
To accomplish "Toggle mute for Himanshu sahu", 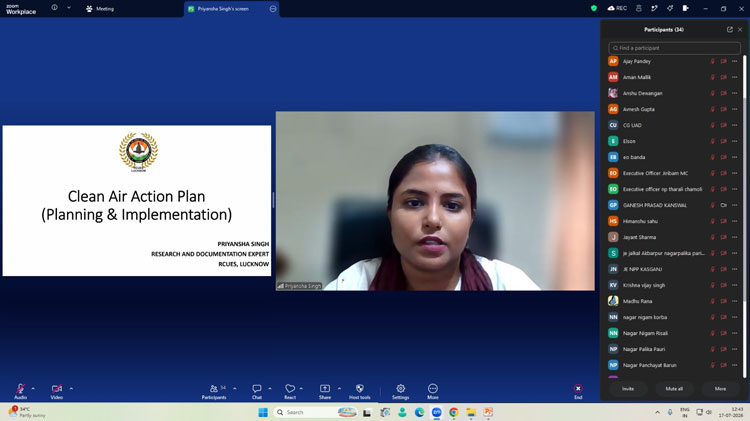I will pyautogui.click(x=713, y=221).
